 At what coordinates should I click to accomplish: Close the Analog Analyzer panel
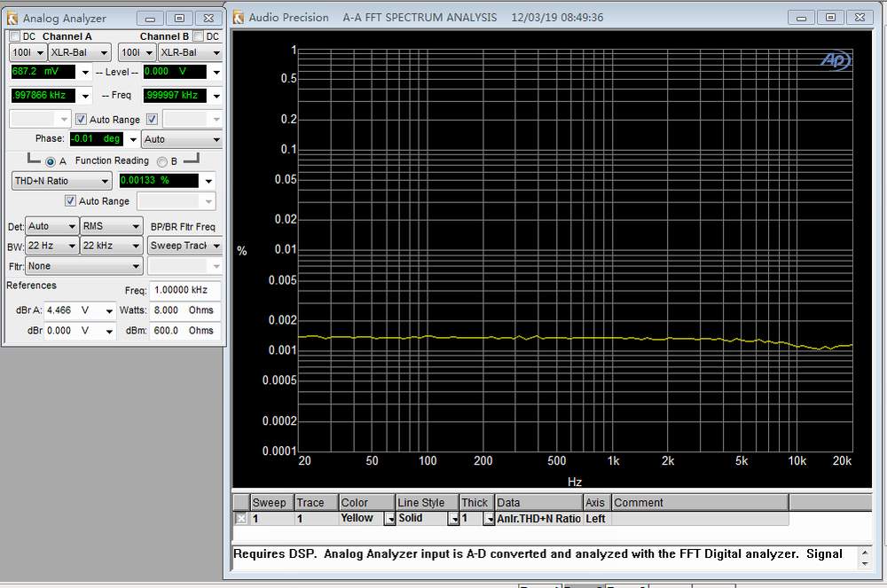[208, 19]
